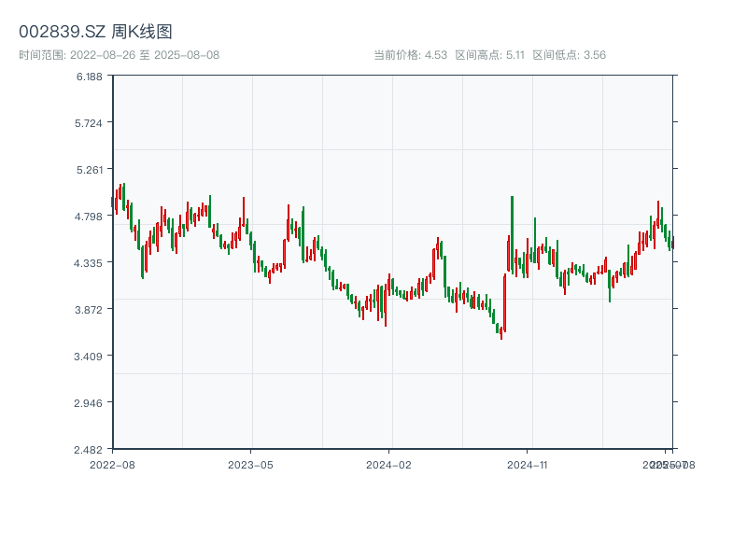Click the 区间低点 3.56 label

point(569,55)
